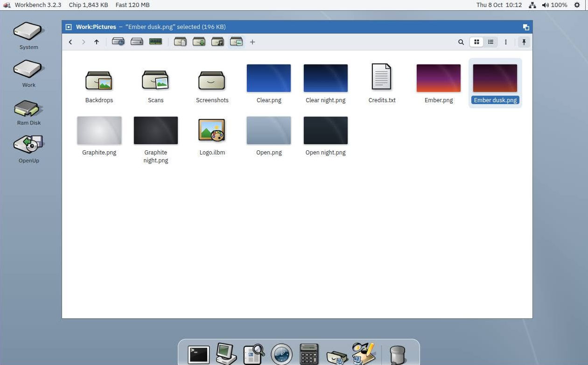588x365 pixels.
Task: Switch to icon grid view
Action: click(476, 42)
